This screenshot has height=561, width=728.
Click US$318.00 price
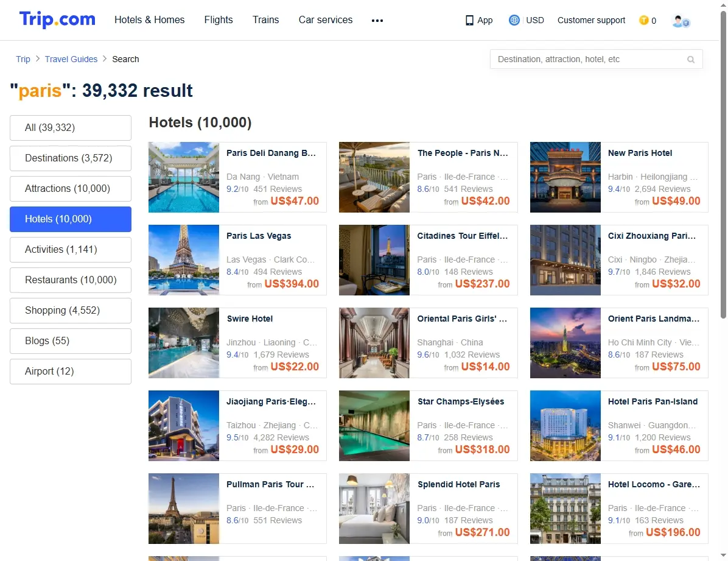(x=483, y=450)
